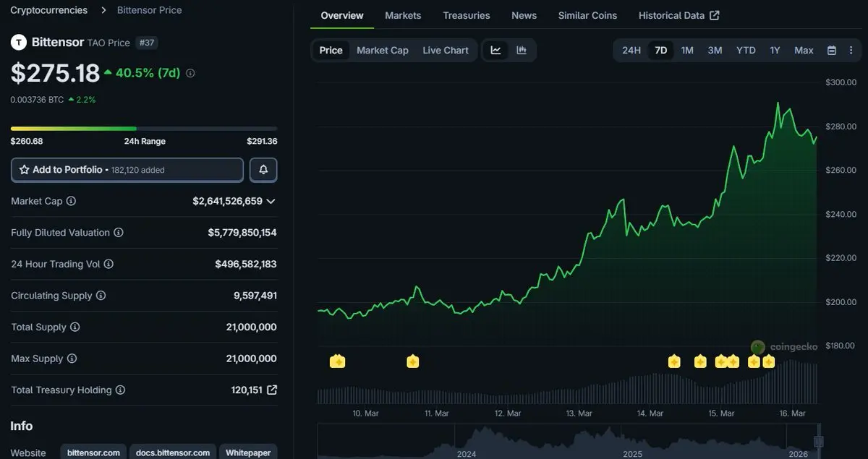868x459 pixels.
Task: Click the line chart view icon
Action: (495, 50)
